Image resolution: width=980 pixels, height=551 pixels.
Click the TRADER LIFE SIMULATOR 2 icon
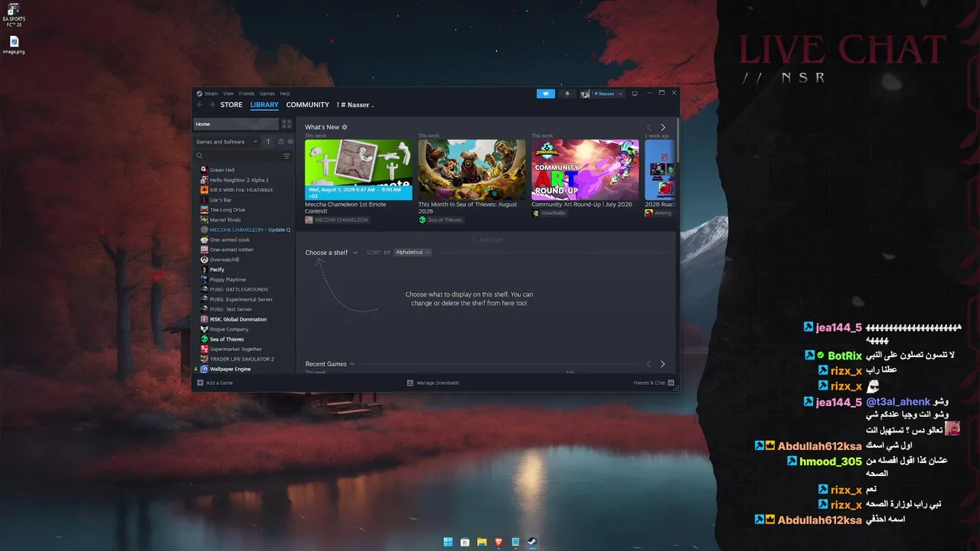(204, 359)
